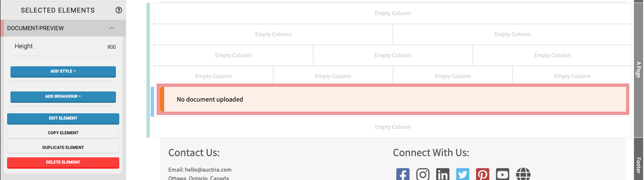Click the YouTube play icon
644x180 pixels.
point(503,174)
